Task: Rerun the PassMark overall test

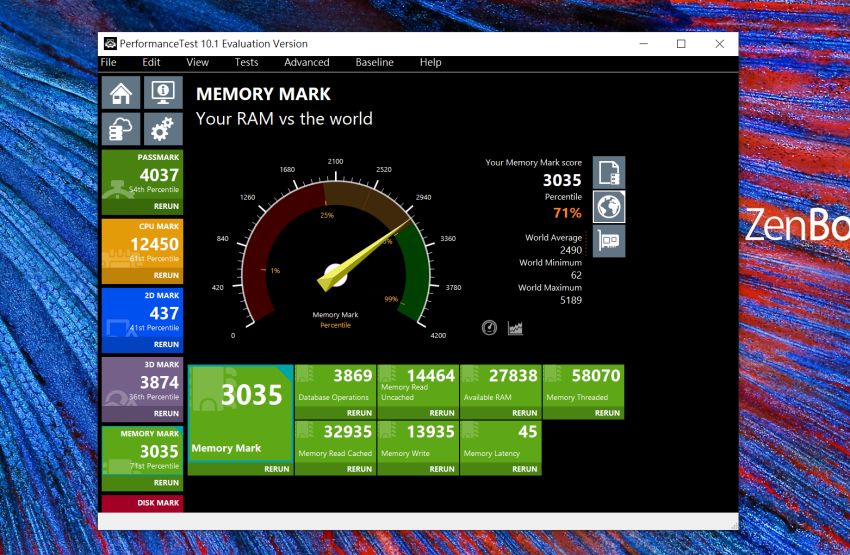Action: pyautogui.click(x=166, y=206)
